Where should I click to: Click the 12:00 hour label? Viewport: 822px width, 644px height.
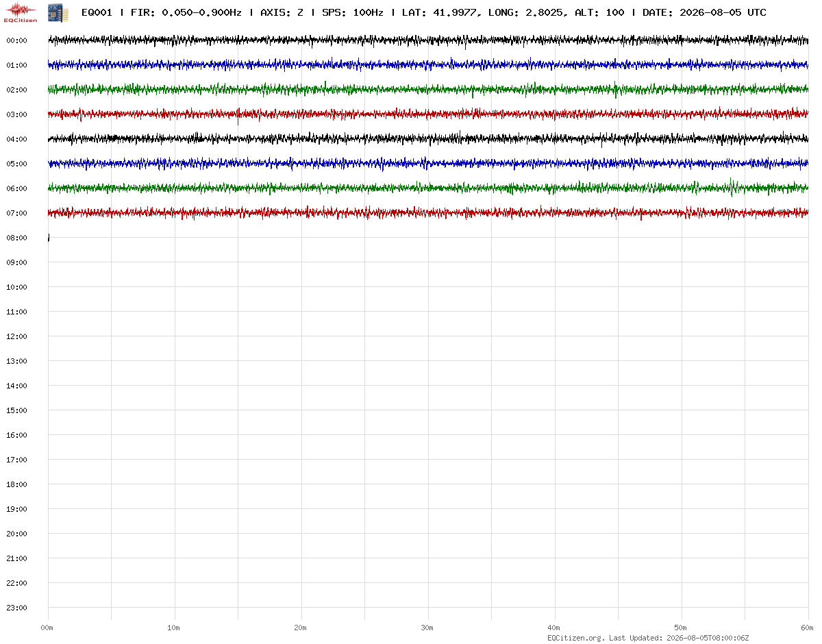[x=16, y=336]
